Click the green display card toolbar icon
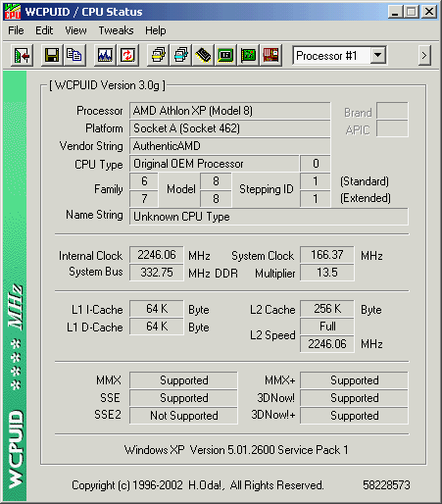This screenshot has width=442, height=504. click(225, 56)
